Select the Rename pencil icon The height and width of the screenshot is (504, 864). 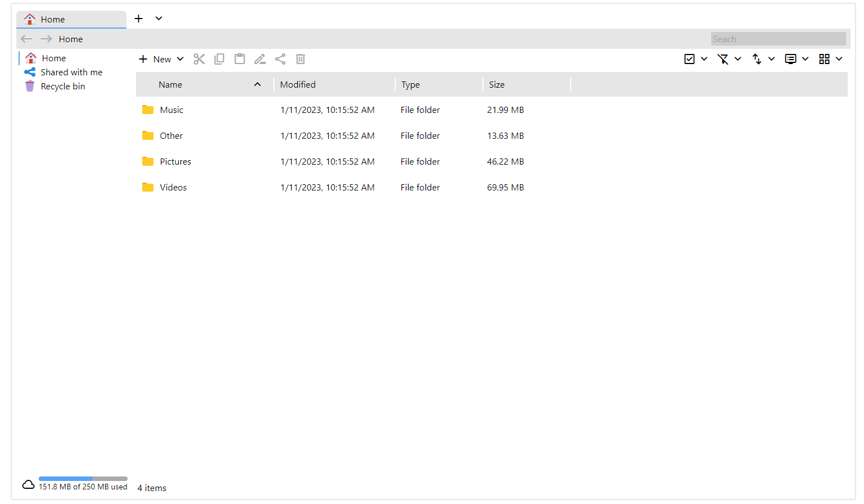coord(260,58)
